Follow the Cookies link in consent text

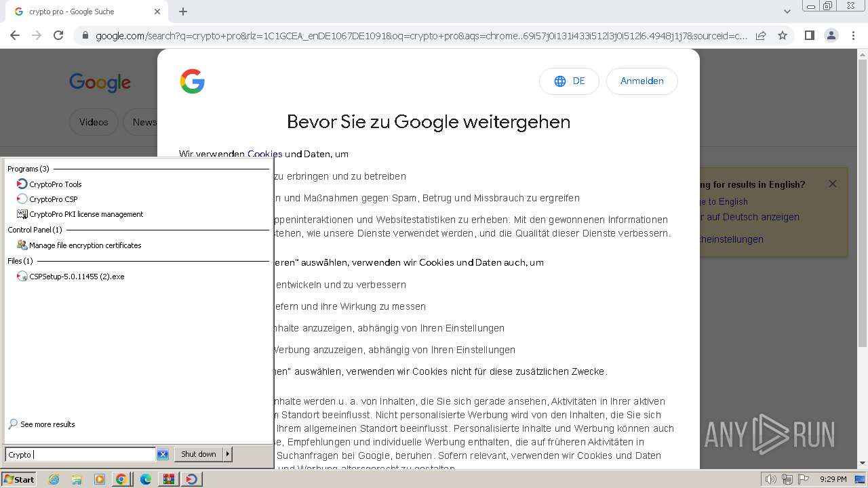[x=265, y=154]
